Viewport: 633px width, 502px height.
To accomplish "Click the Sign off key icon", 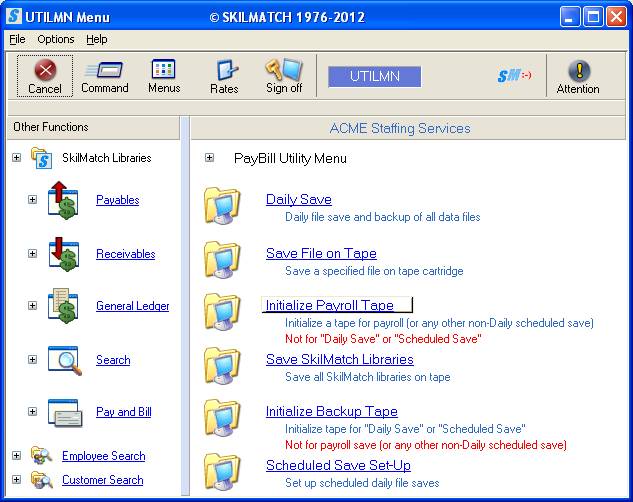I will [x=284, y=69].
